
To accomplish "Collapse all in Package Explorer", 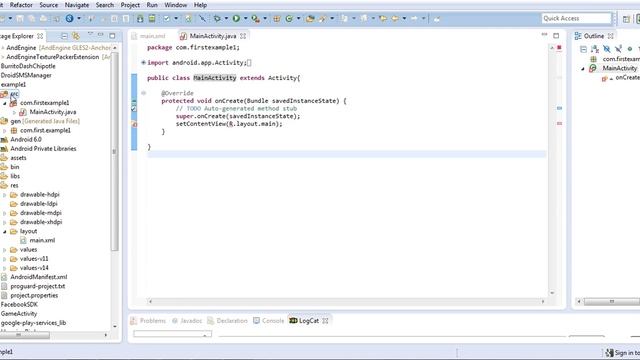I will (x=64, y=36).
